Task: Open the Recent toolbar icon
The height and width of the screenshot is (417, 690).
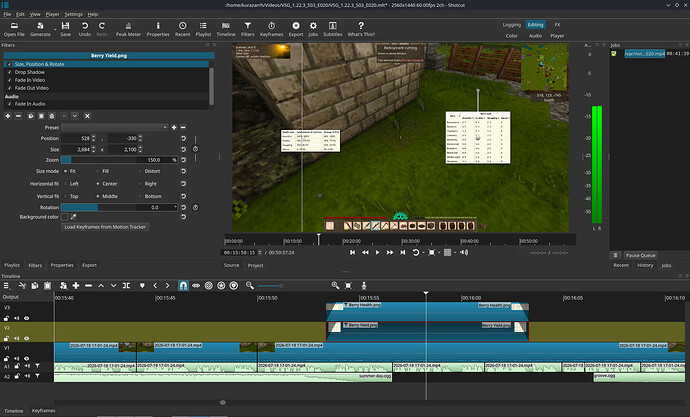Action: (x=182, y=29)
